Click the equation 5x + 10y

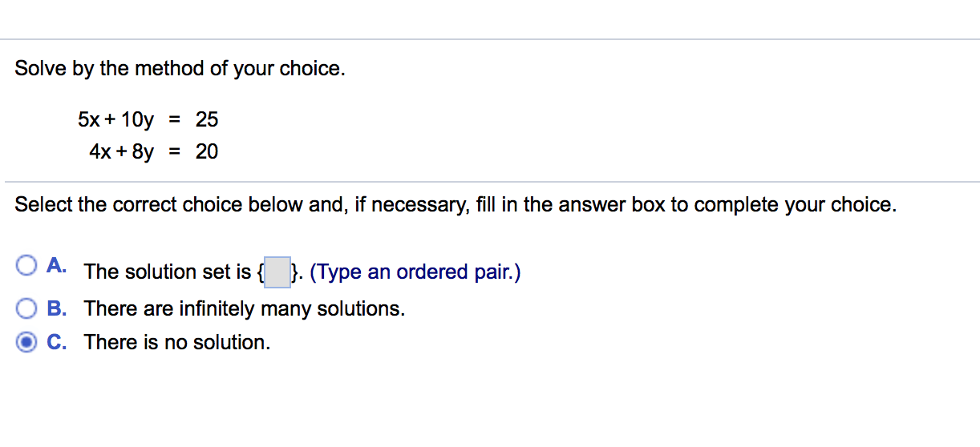tap(115, 120)
